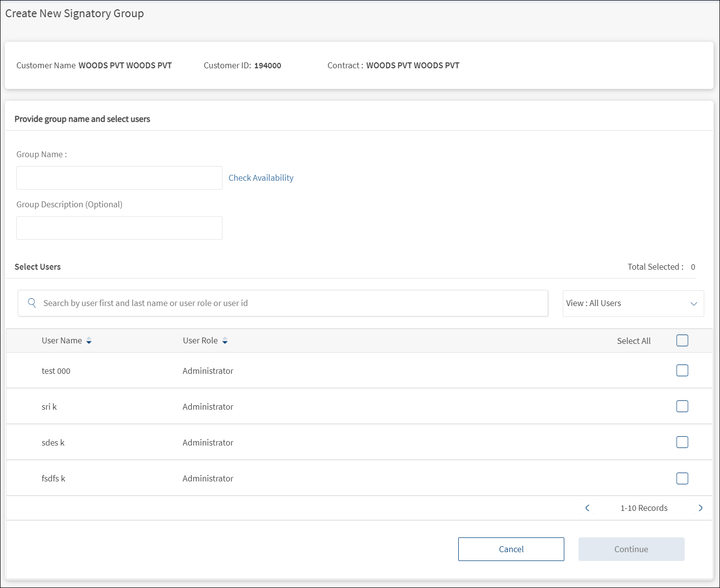Go to previous records page
Viewport: 720px width, 588px height.
coord(587,508)
